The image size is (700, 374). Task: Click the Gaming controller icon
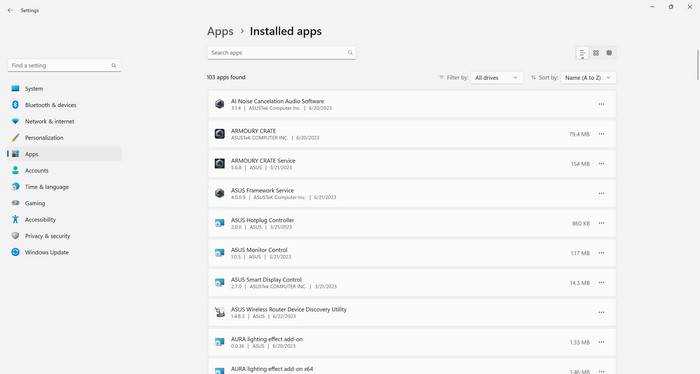pyautogui.click(x=16, y=203)
